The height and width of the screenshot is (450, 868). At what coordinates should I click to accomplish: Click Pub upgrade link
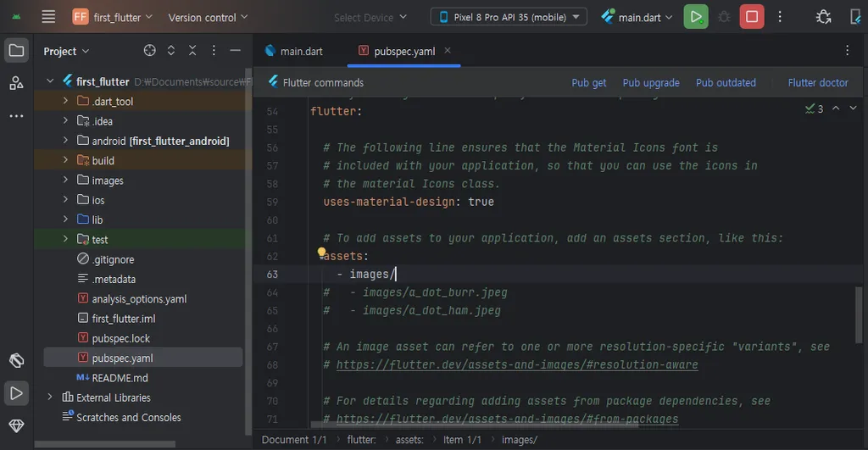coord(651,82)
